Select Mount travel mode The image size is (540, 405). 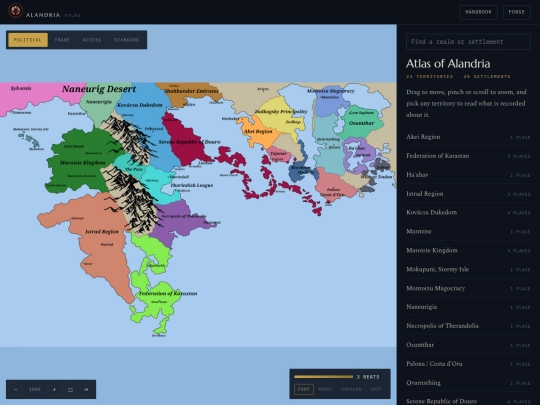325,389
